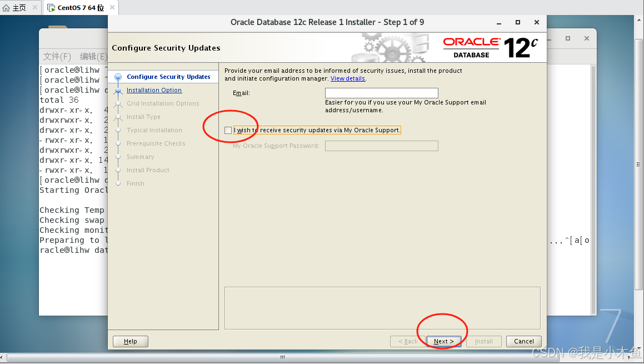The width and height of the screenshot is (644, 364).
Task: Click the Installation Option step bullet icon
Action: click(x=118, y=91)
